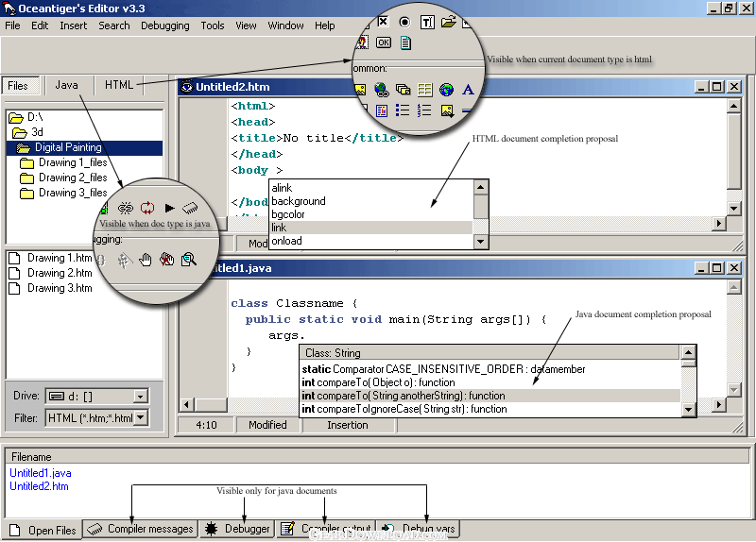Click the Insertion mode status bar field
The height and width of the screenshot is (542, 756).
[348, 425]
